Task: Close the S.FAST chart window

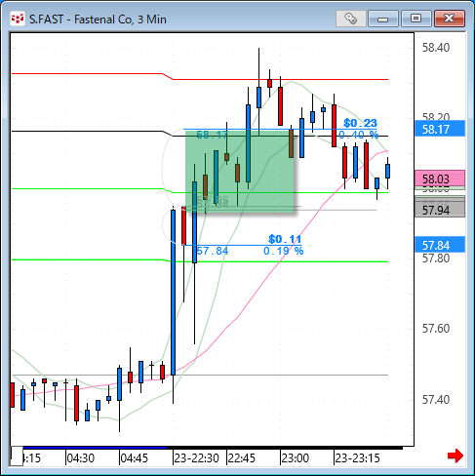Action: coord(450,19)
